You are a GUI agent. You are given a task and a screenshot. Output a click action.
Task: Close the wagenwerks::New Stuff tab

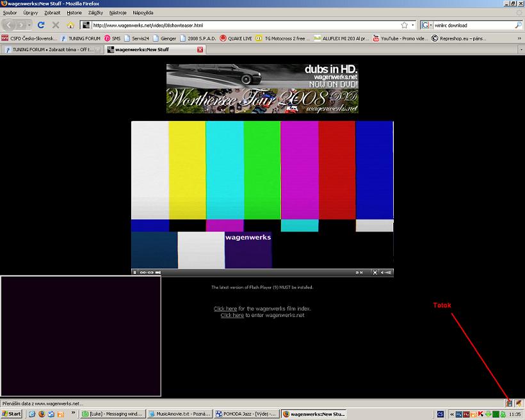(200, 49)
